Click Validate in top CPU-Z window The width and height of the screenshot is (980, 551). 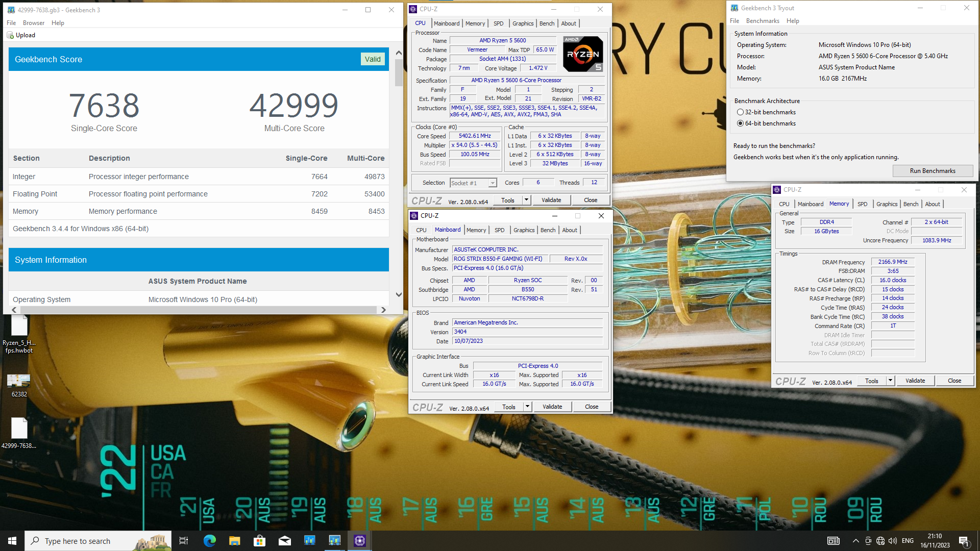551,200
